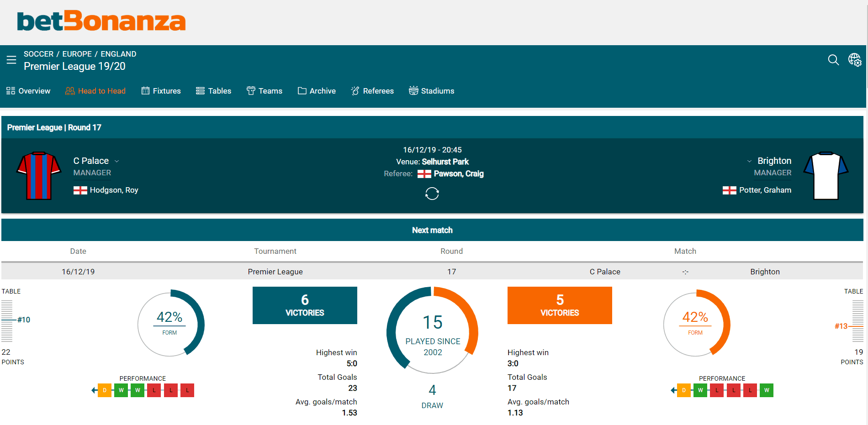868x425 pixels.
Task: Click the Premier League 19/20 title
Action: (74, 67)
